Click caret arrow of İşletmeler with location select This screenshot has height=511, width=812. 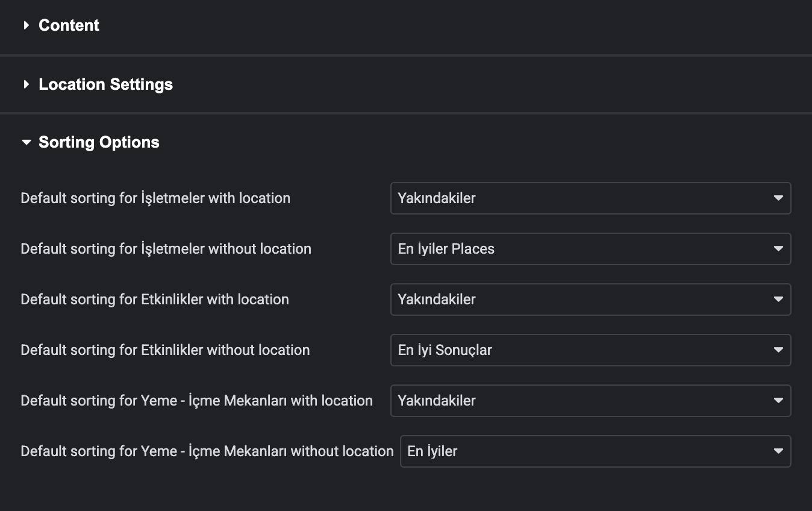778,198
